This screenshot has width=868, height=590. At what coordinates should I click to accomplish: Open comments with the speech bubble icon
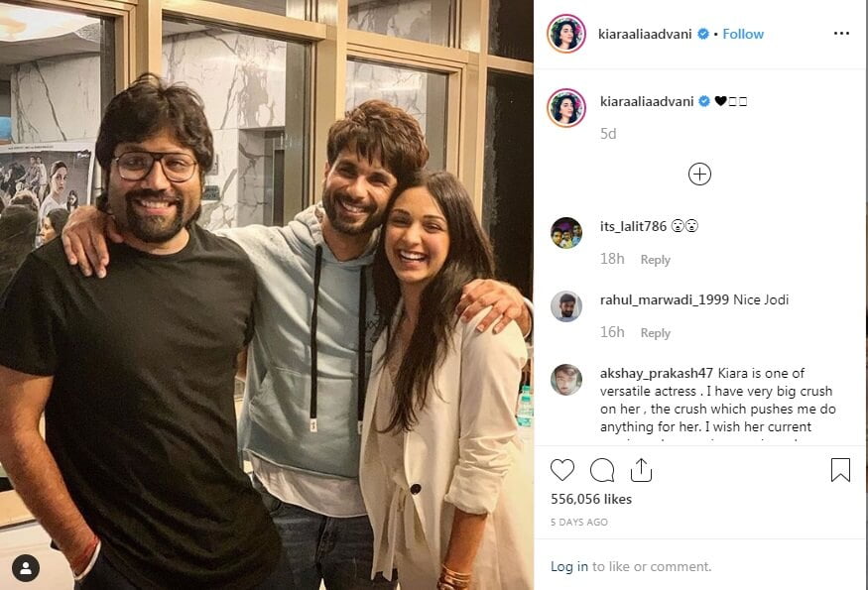(x=602, y=470)
